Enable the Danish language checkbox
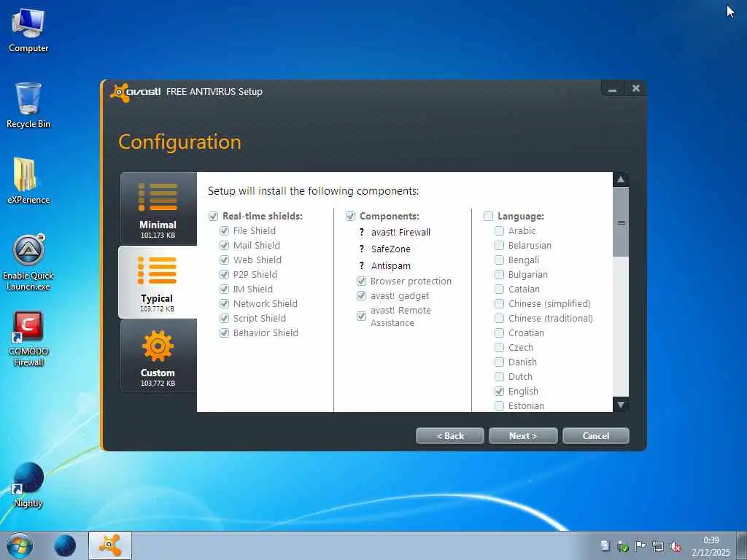Screen dimensions: 747x560 [x=499, y=362]
